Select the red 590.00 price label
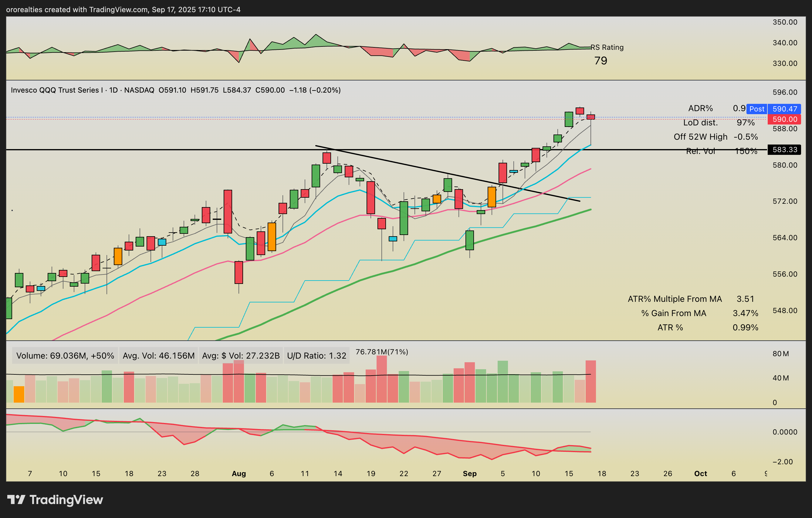 click(784, 119)
